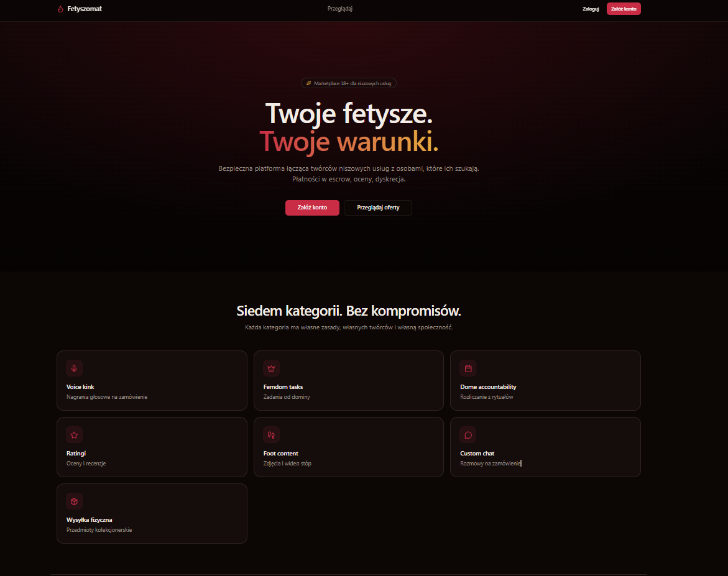Click the Fetyszomat brand name
728x576 pixels.
coord(85,9)
